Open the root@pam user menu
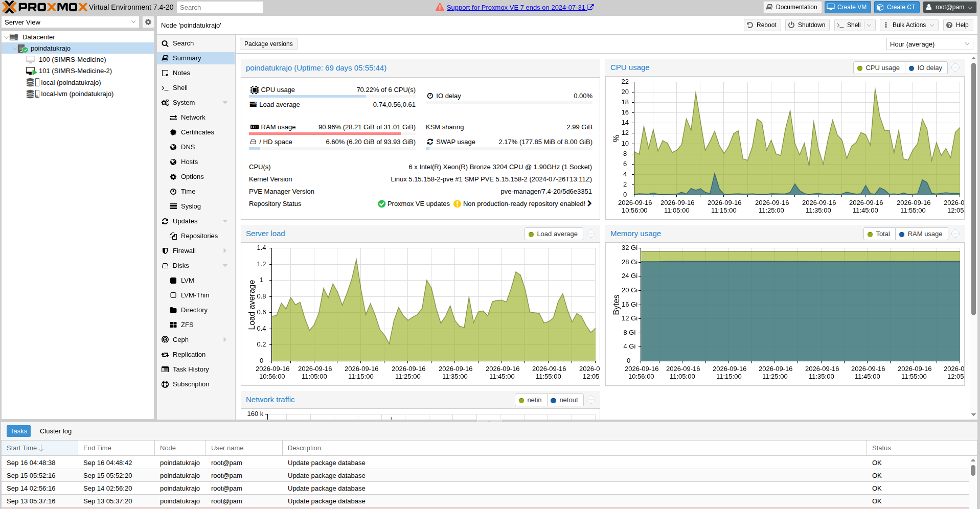 point(949,7)
